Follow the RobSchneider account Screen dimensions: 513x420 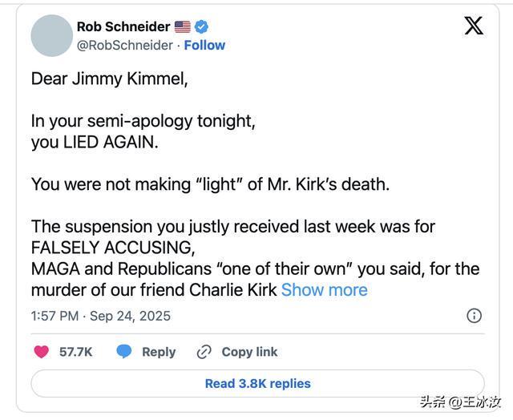(x=204, y=45)
